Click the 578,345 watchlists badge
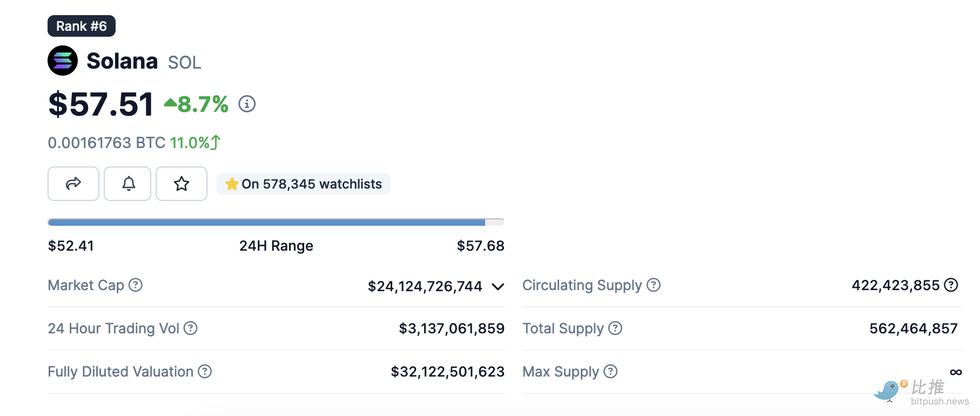The image size is (980, 416). [303, 184]
